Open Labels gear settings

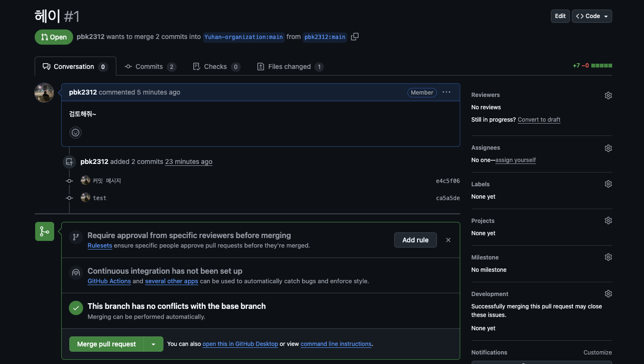click(608, 184)
